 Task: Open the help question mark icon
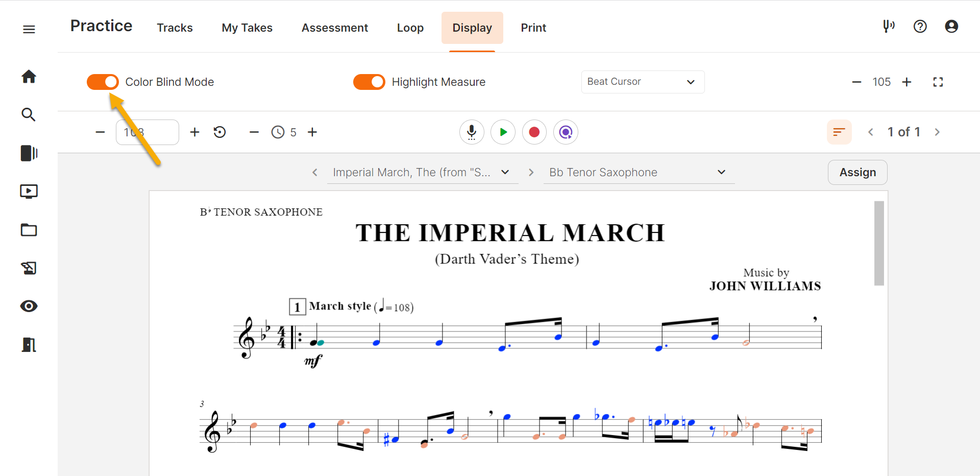pos(920,26)
